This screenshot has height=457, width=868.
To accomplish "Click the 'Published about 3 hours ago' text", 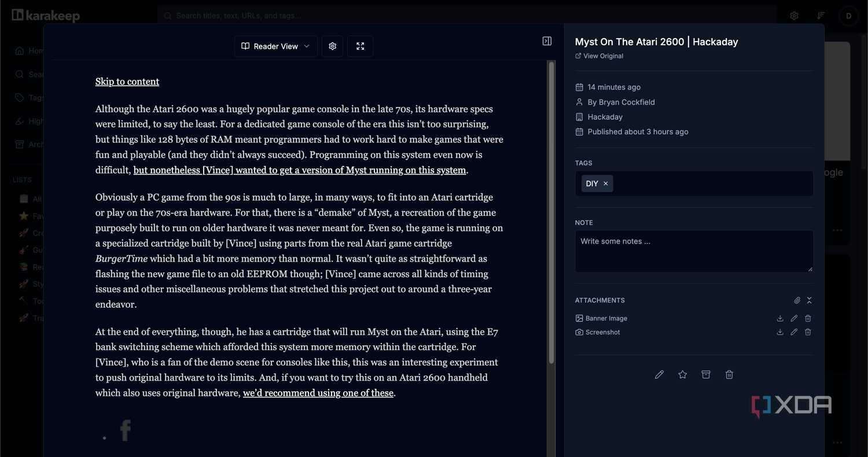I will [638, 132].
